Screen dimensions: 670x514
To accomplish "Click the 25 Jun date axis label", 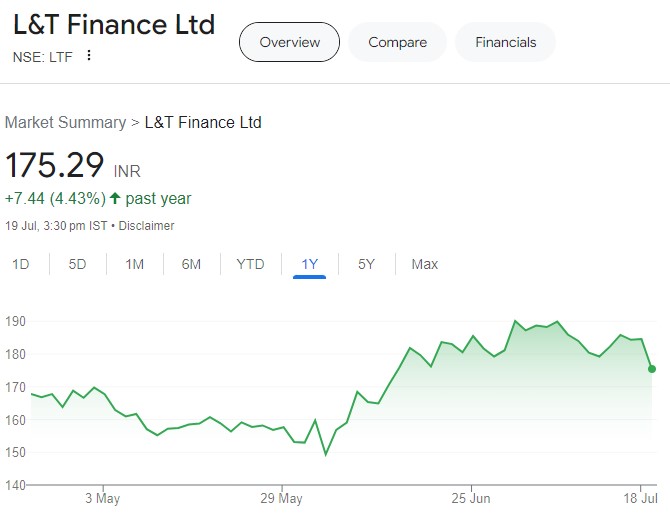I will pyautogui.click(x=471, y=498).
